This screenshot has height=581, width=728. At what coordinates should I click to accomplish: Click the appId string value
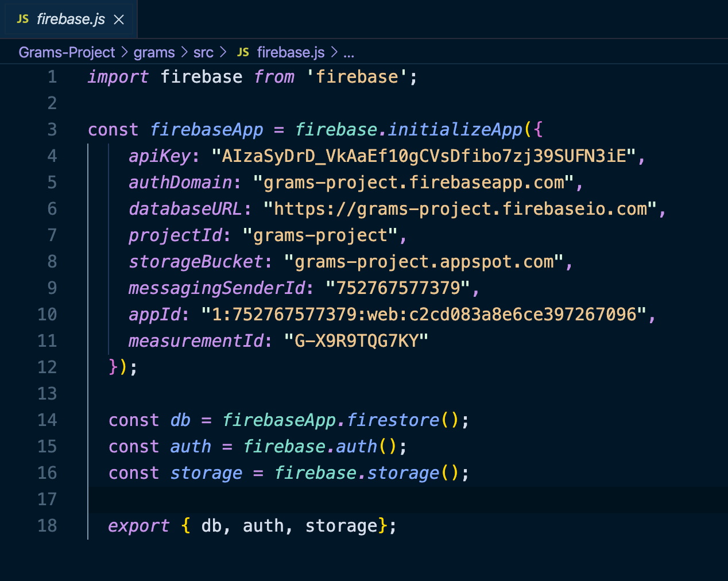click(424, 315)
